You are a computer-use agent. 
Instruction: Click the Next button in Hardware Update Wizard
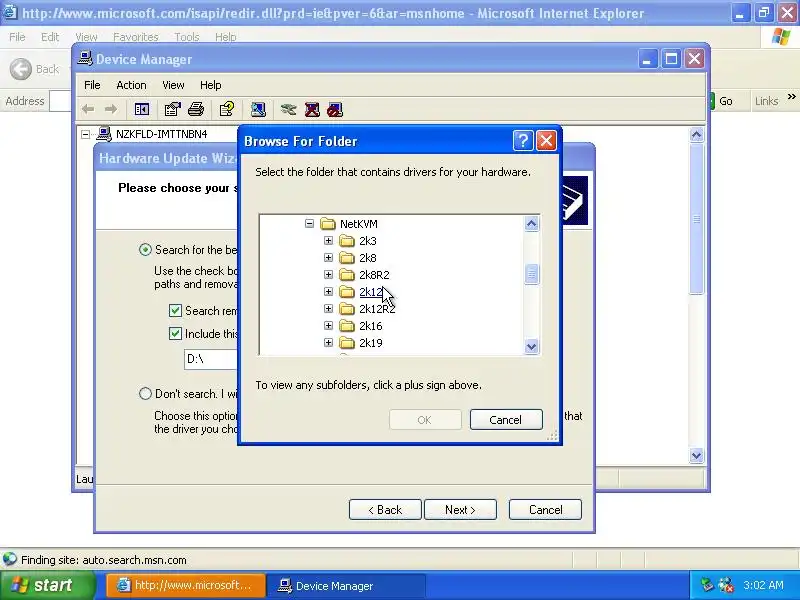pos(460,510)
